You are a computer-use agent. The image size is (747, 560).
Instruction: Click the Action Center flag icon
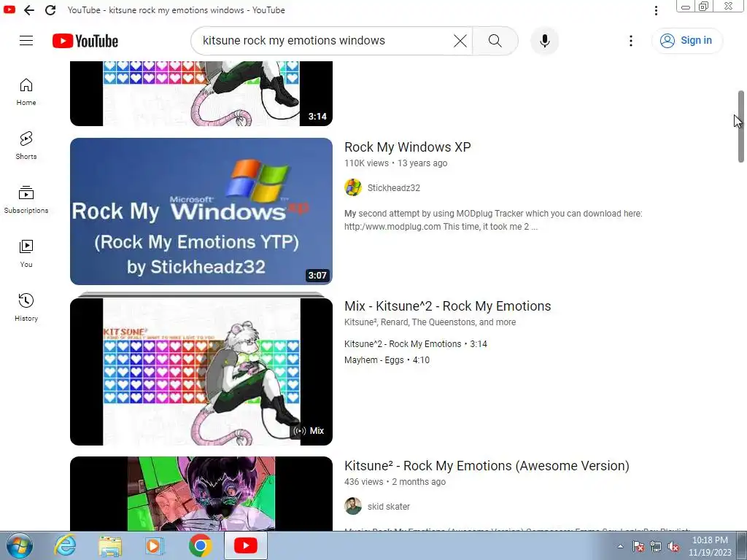638,546
